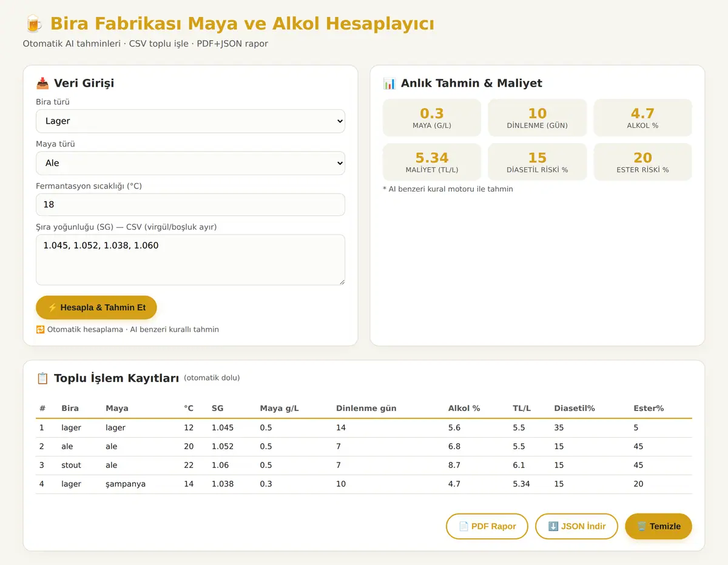Click the Ester% column header
The height and width of the screenshot is (565, 728).
pyautogui.click(x=649, y=409)
